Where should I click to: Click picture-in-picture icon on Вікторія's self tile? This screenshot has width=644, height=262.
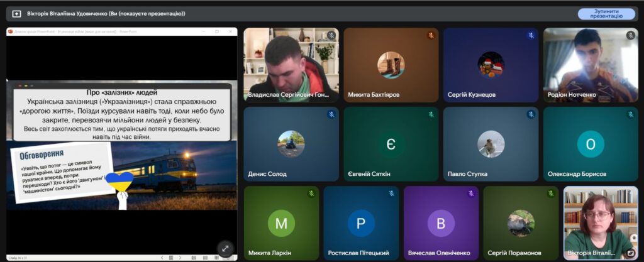click(x=630, y=253)
